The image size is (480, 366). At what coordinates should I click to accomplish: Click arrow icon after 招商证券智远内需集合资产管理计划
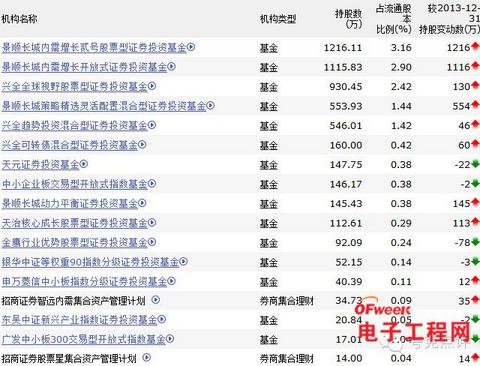click(156, 300)
